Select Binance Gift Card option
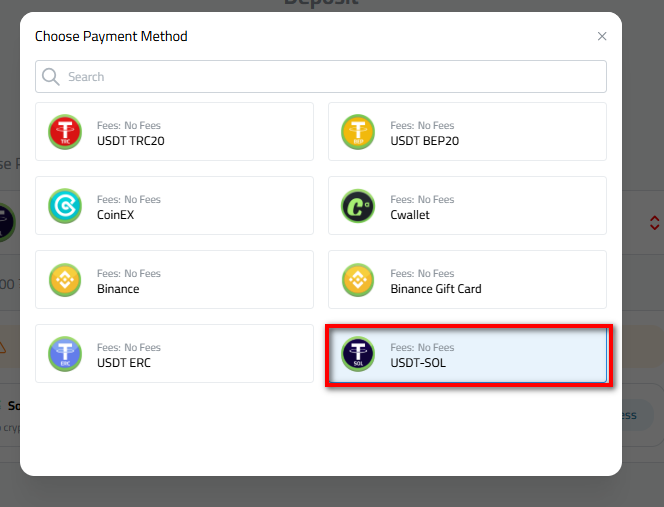This screenshot has height=507, width=664. click(x=467, y=280)
